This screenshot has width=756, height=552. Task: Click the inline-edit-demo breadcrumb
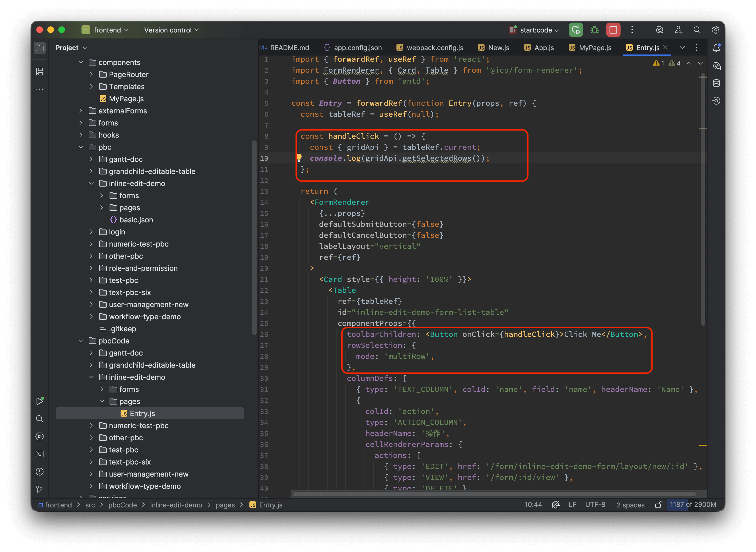click(x=176, y=505)
